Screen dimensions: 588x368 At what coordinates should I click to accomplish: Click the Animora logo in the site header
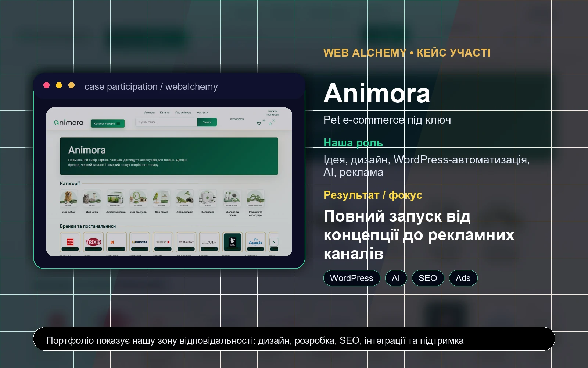tap(68, 123)
